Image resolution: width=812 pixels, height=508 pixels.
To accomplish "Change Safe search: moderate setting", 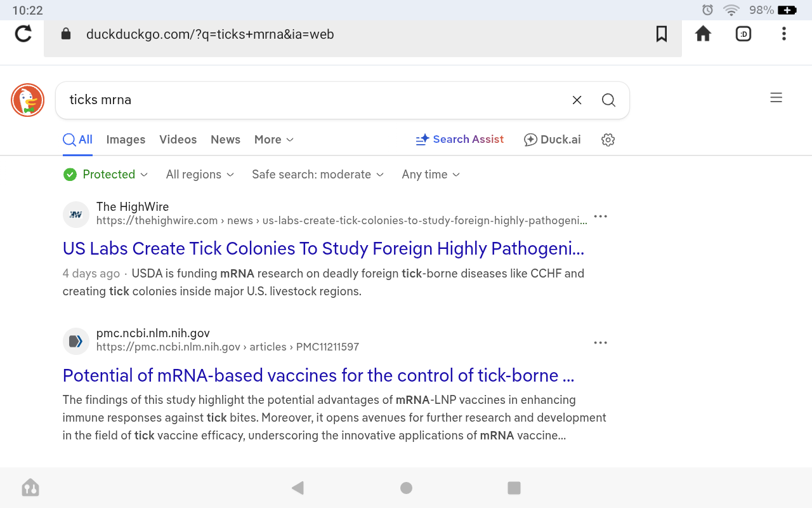I will [317, 175].
